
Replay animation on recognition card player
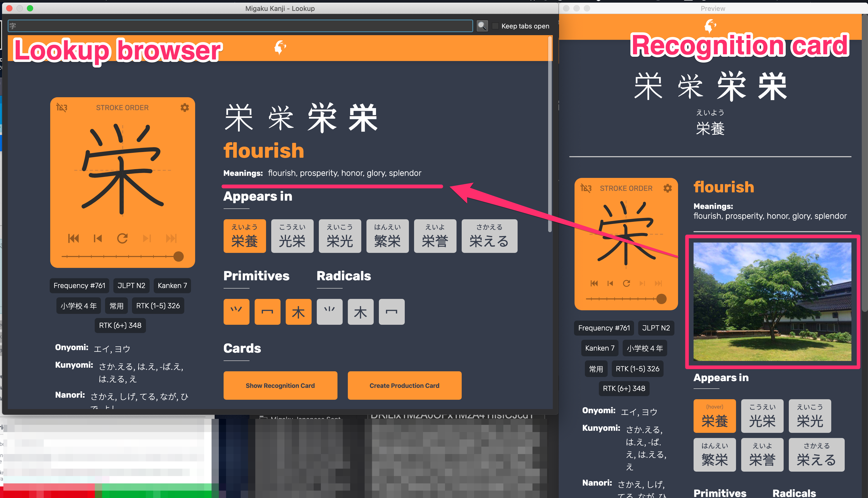(627, 283)
